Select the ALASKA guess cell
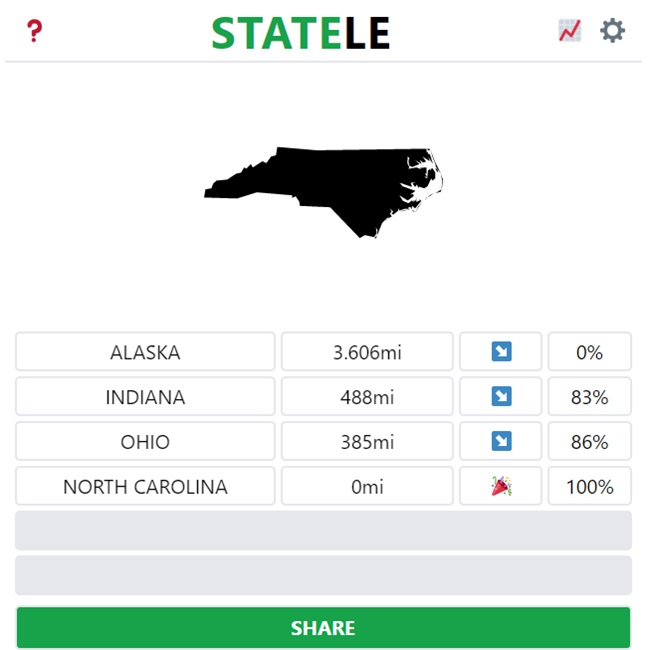Image resolution: width=650 pixels, height=650 pixels. (145, 352)
